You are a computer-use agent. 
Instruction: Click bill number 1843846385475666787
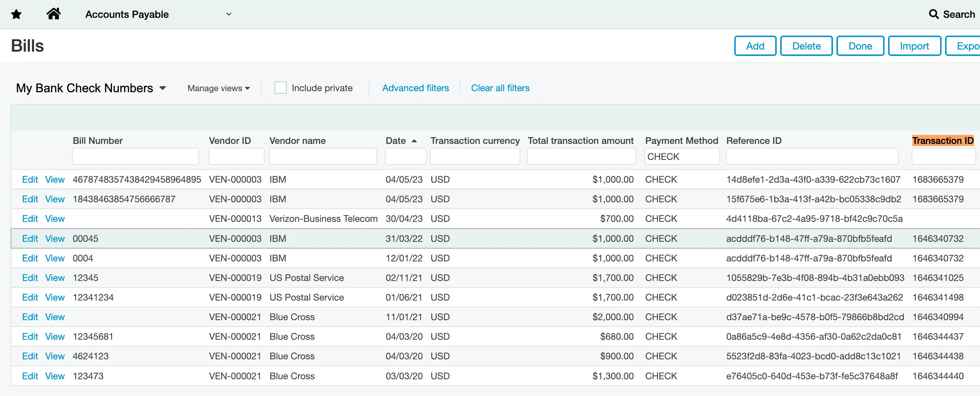click(x=124, y=199)
